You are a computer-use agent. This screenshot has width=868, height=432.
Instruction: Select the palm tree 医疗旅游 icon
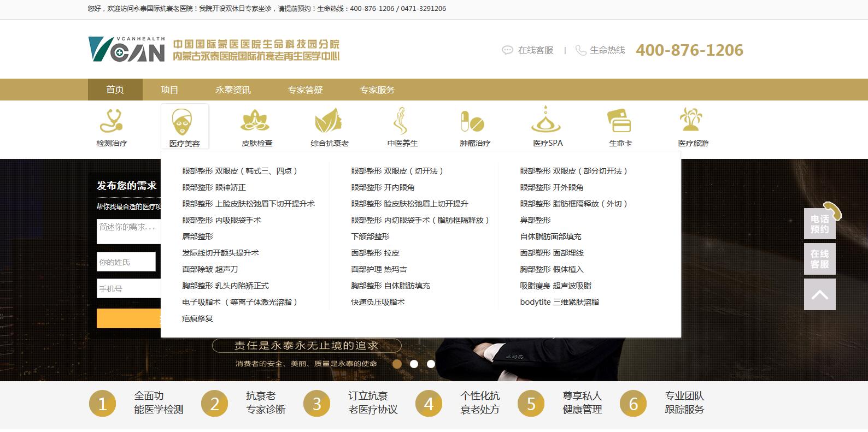691,119
